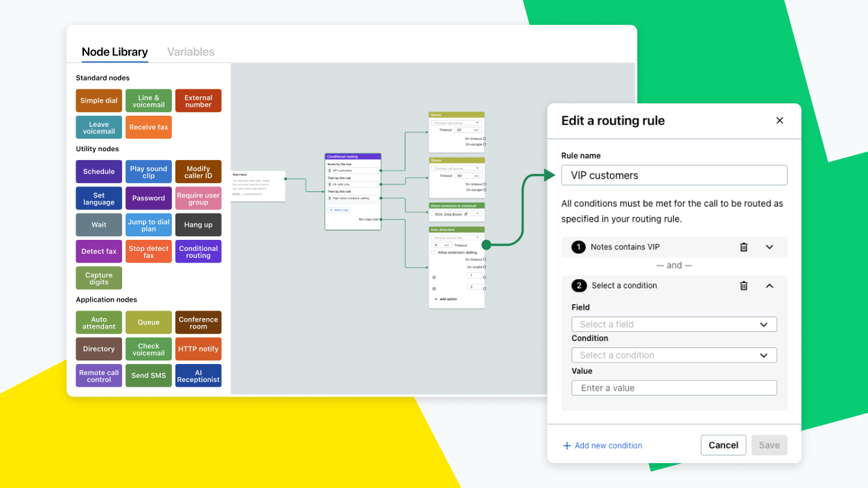
Task: Delete condition 'Notes contains VIP' via trash icon
Action: (x=744, y=247)
